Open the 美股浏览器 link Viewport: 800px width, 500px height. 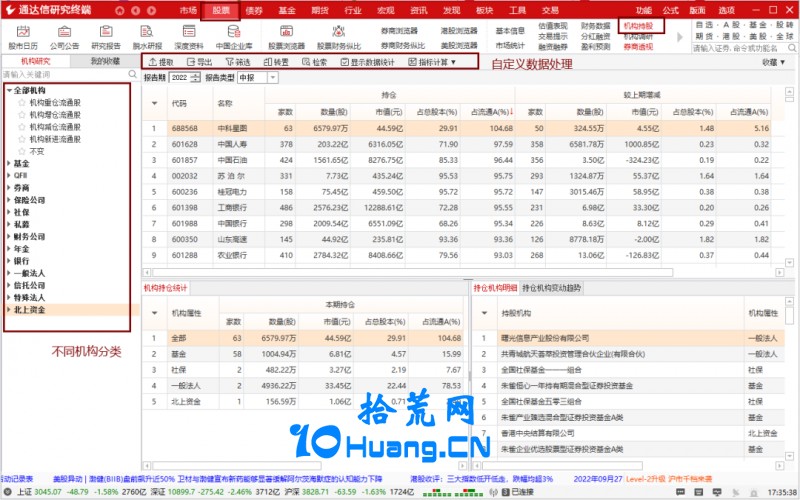[459, 45]
